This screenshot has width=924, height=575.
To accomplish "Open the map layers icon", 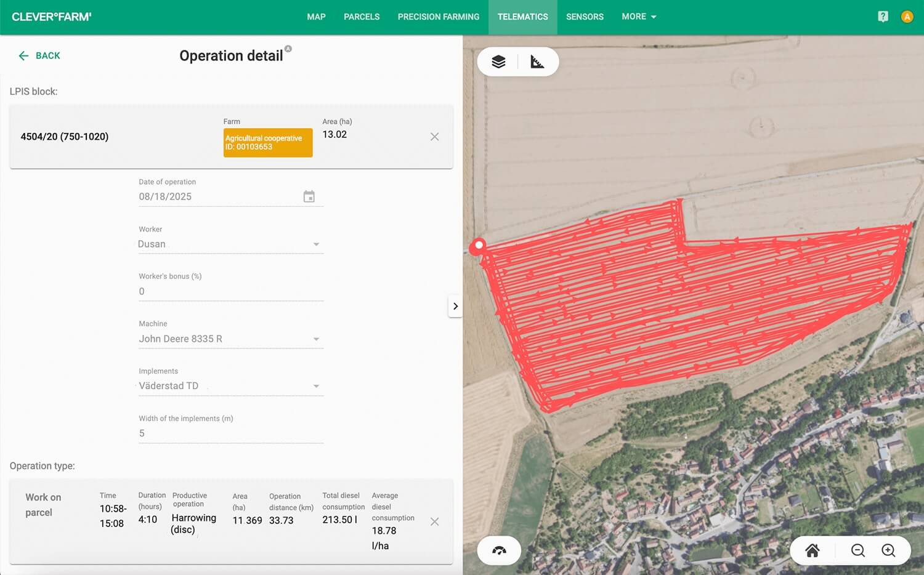I will [x=498, y=62].
